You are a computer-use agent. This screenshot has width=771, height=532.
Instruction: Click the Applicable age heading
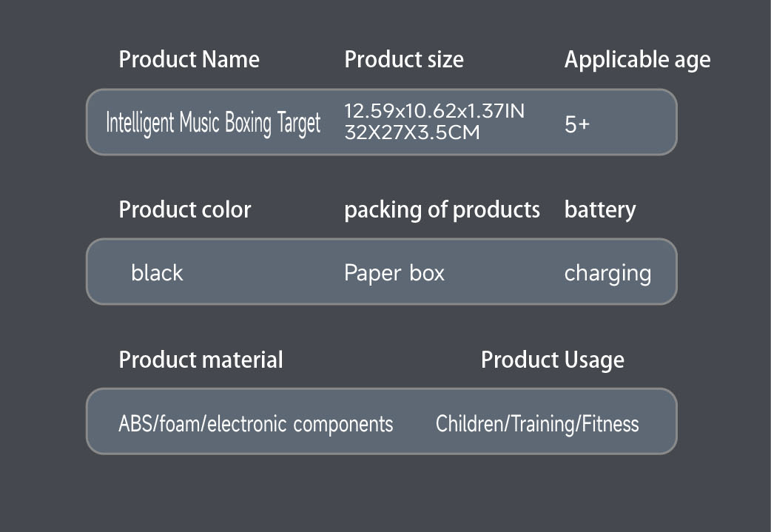click(637, 60)
